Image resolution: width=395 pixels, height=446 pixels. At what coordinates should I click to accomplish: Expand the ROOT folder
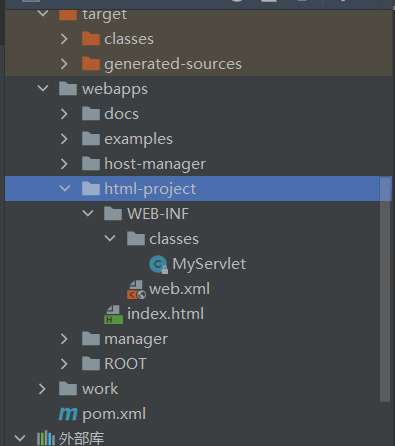[x=64, y=364]
